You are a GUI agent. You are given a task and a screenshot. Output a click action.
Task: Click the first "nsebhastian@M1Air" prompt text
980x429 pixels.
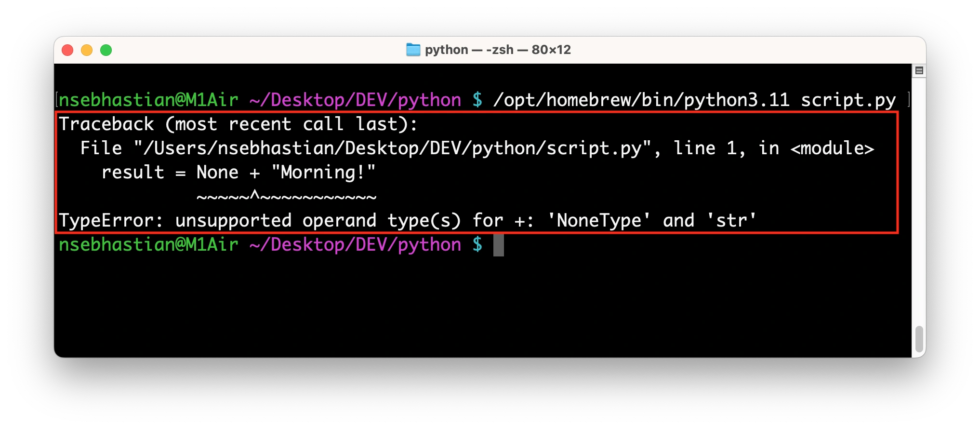(148, 100)
